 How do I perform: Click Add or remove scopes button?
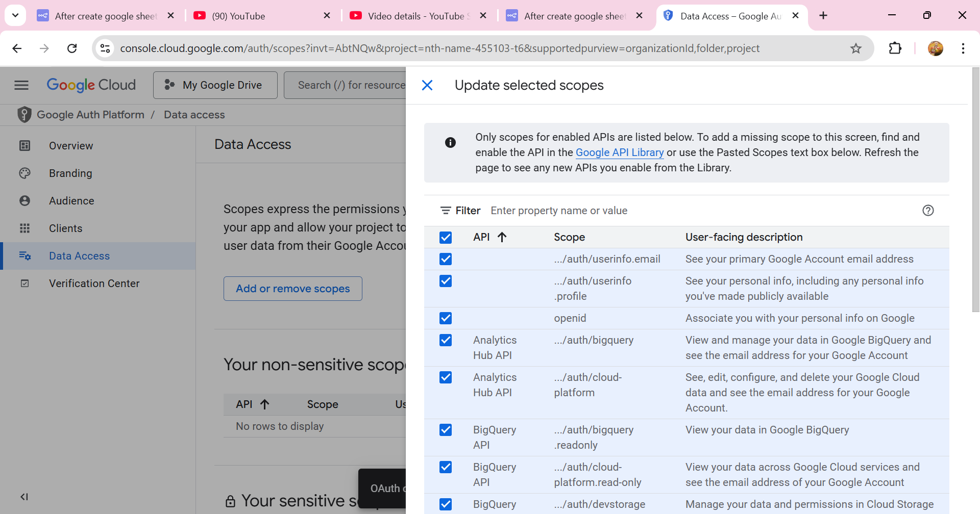coord(293,289)
